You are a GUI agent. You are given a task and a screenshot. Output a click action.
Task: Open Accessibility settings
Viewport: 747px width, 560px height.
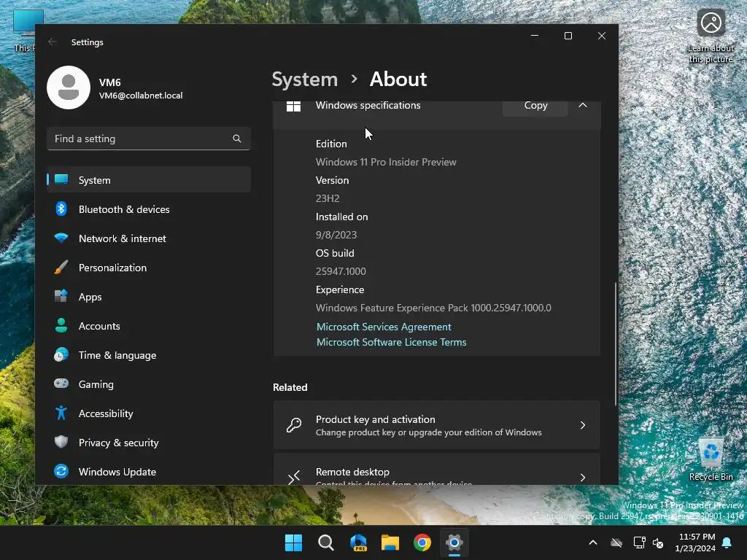tap(149, 413)
